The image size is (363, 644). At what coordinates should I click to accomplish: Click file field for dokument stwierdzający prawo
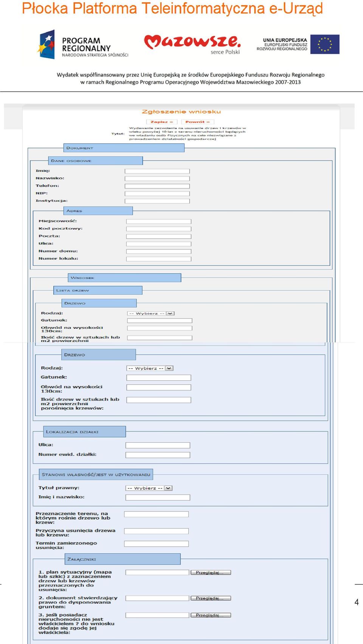coord(157,598)
